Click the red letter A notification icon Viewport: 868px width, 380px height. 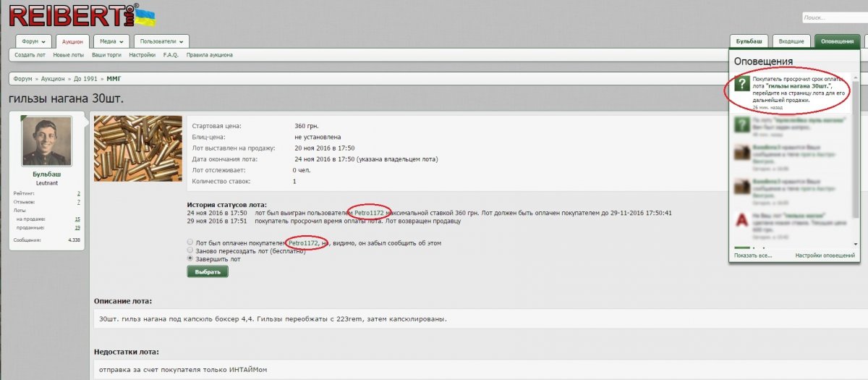(x=741, y=219)
